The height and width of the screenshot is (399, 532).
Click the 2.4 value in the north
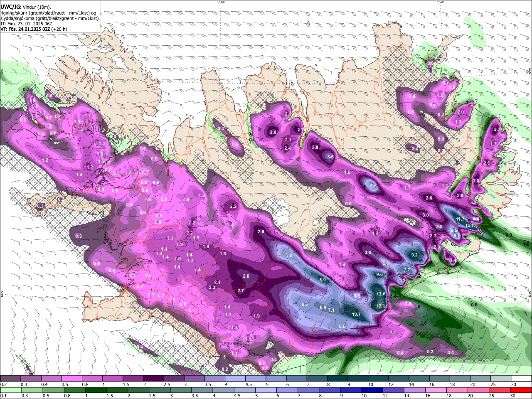288,148
